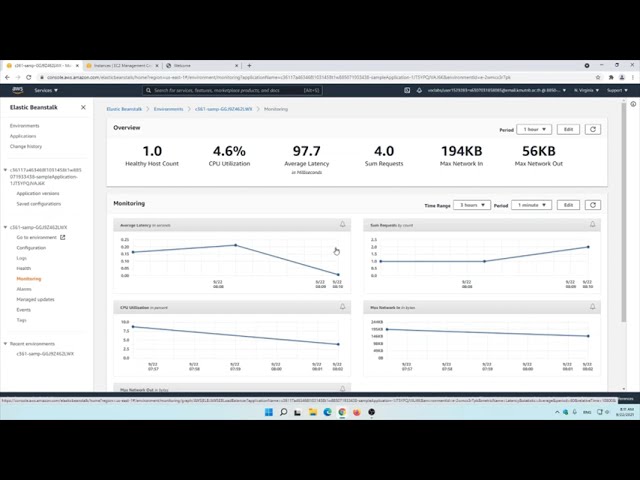640x480 pixels.
Task: Open the account user dropdown
Action: coord(497,90)
